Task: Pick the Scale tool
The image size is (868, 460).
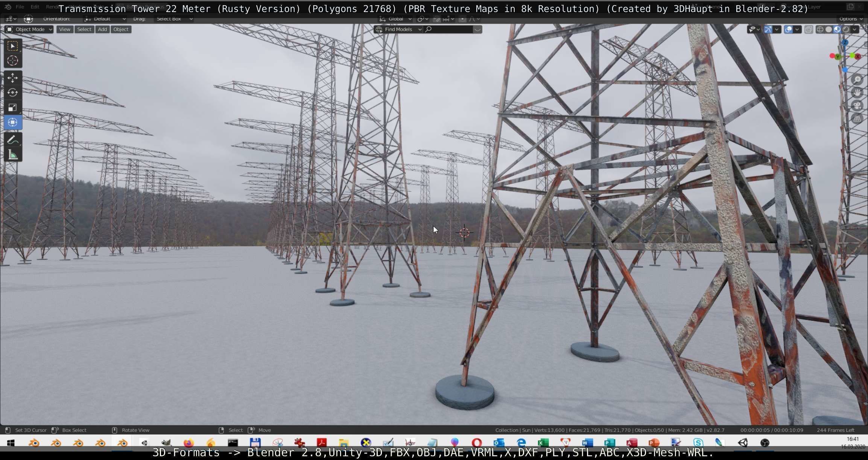Action: pyautogui.click(x=12, y=108)
